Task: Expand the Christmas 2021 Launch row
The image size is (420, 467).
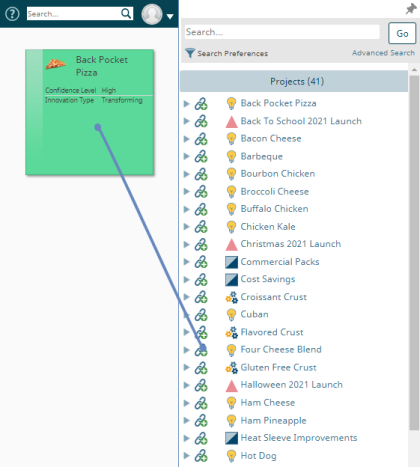Action: [x=187, y=245]
